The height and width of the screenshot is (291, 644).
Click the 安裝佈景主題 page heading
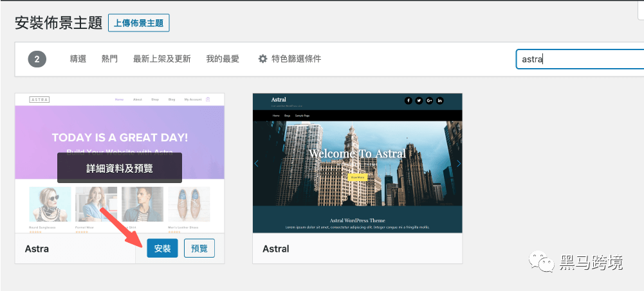pyautogui.click(x=59, y=23)
